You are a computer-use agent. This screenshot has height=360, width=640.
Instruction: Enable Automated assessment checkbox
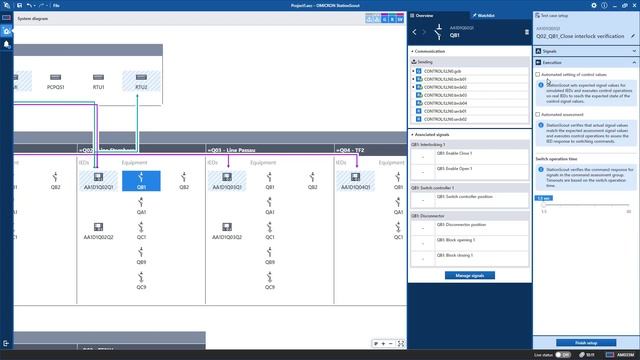[x=538, y=115]
